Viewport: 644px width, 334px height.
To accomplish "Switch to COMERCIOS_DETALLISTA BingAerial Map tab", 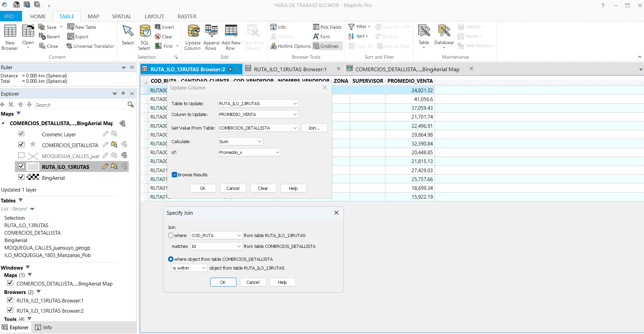I will click(407, 69).
